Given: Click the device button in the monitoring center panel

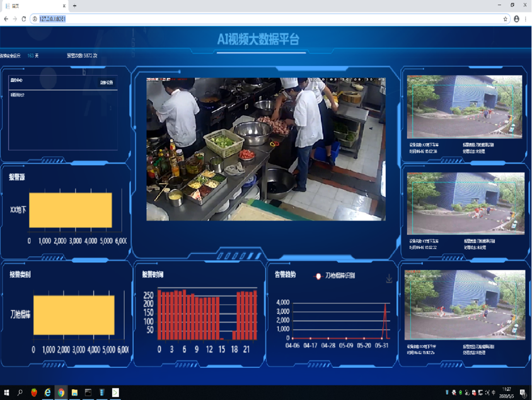Looking at the screenshot, I should pyautogui.click(x=106, y=83).
